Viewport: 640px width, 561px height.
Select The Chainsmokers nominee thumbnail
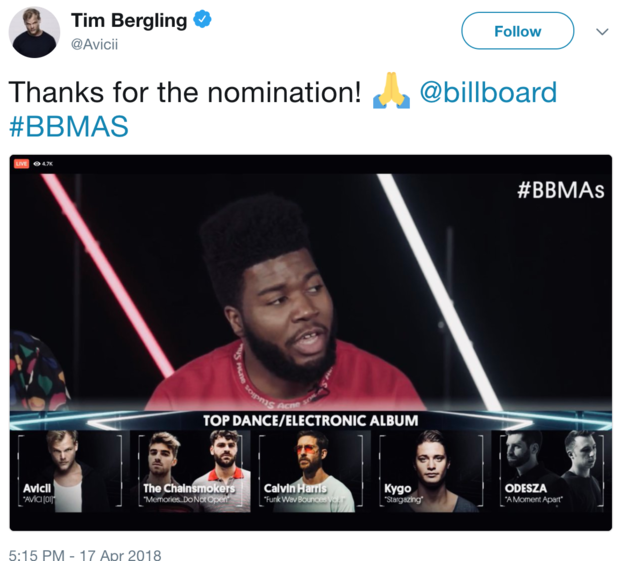tap(191, 472)
